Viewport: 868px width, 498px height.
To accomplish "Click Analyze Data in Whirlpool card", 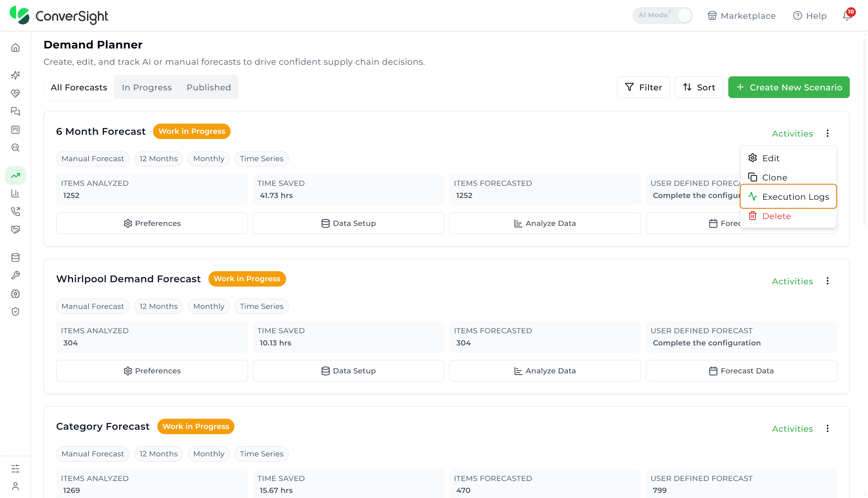I will [x=545, y=371].
